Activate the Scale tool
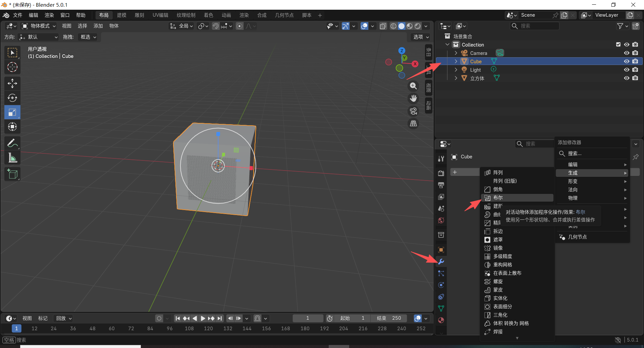 pyautogui.click(x=12, y=112)
